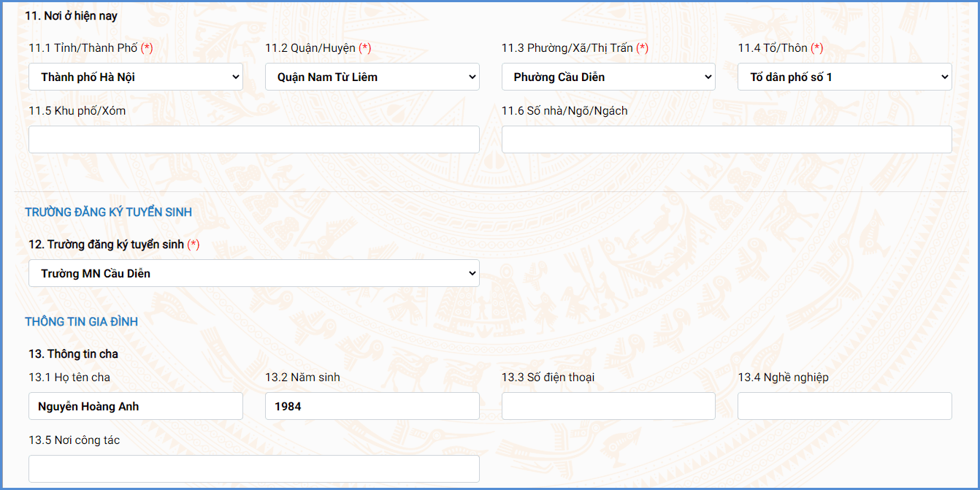Click the '13.3 Số điện thoại' label
980x490 pixels.
tap(548, 378)
